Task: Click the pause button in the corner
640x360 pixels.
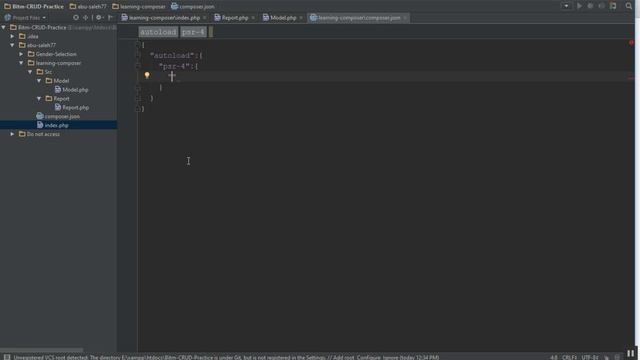Action: coord(631,353)
